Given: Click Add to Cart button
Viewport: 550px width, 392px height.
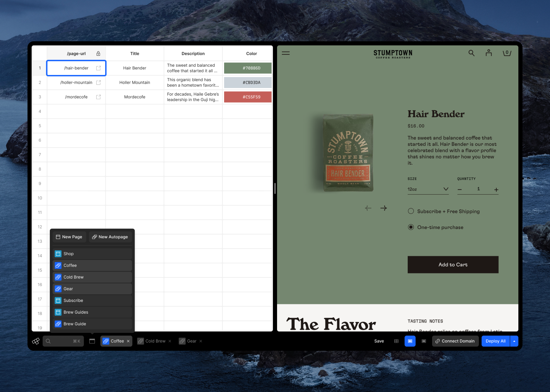Looking at the screenshot, I should [453, 265].
